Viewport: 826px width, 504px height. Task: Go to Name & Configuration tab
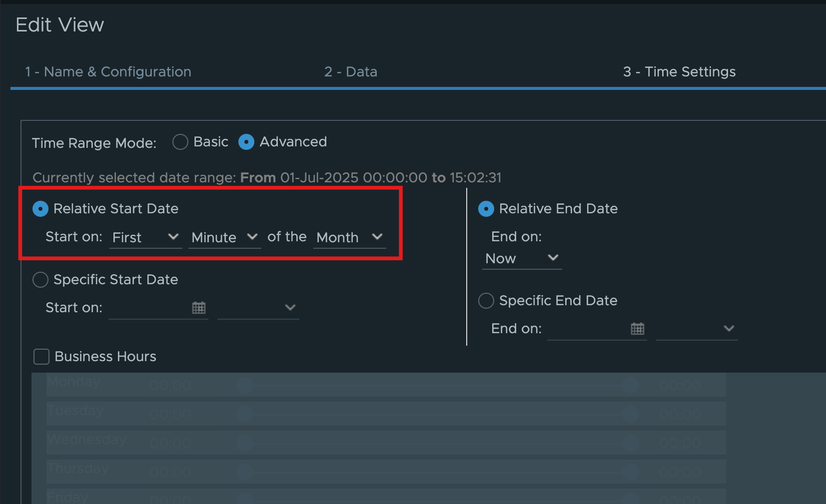108,72
